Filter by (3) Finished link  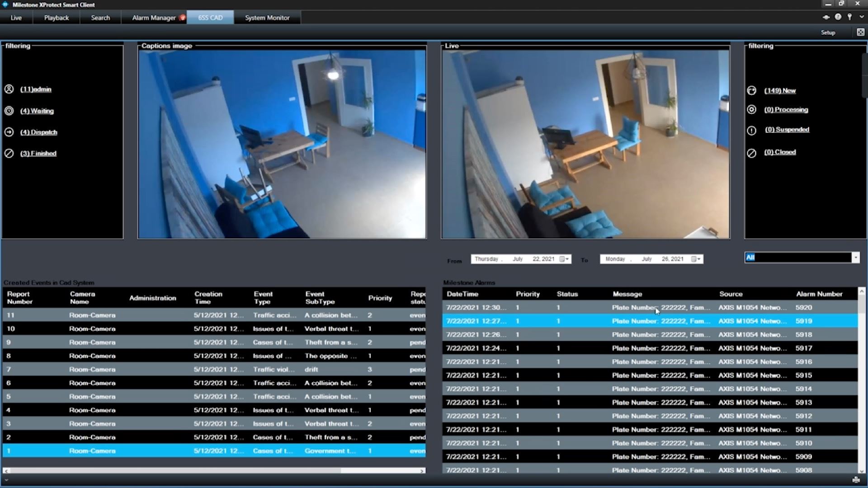(38, 154)
